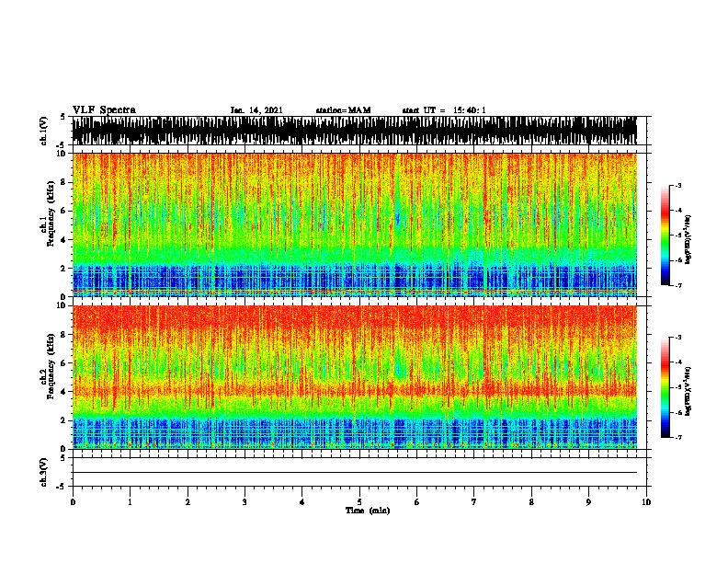Screen dimensions: 728x563
Task: Click the "5" tick on the time axis
Action: click(359, 502)
